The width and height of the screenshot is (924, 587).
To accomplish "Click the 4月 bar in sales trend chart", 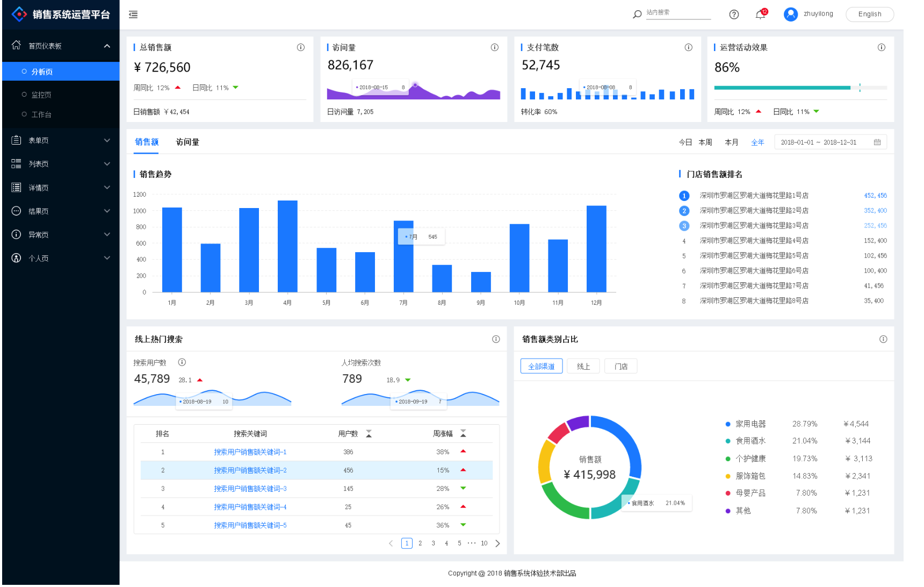I will coord(287,246).
